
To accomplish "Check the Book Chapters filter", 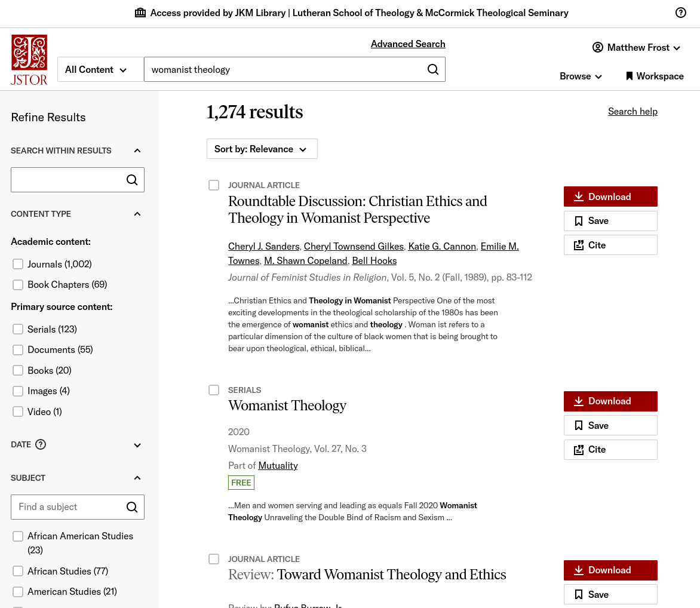I will (x=18, y=284).
